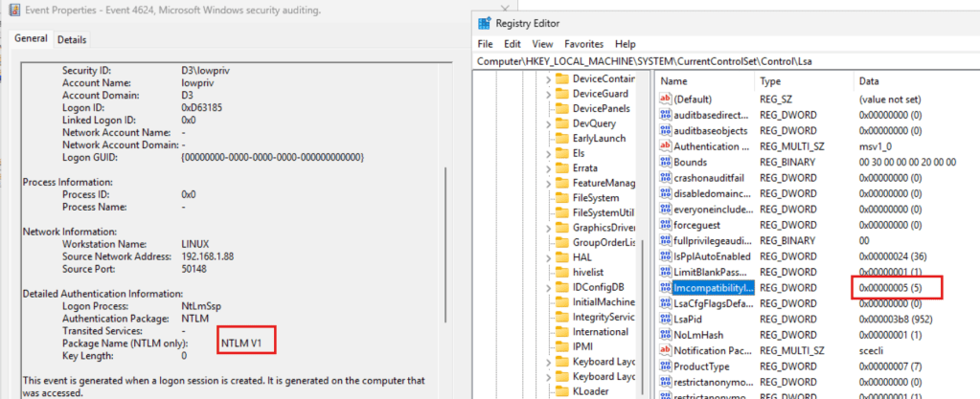
Task: Switch to the Details tab
Action: (72, 39)
